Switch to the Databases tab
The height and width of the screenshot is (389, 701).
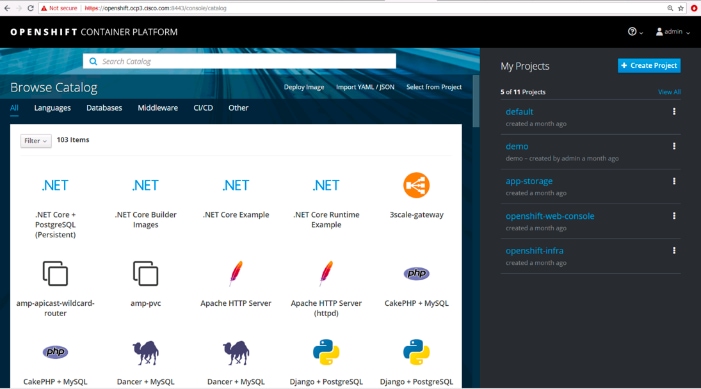click(104, 108)
